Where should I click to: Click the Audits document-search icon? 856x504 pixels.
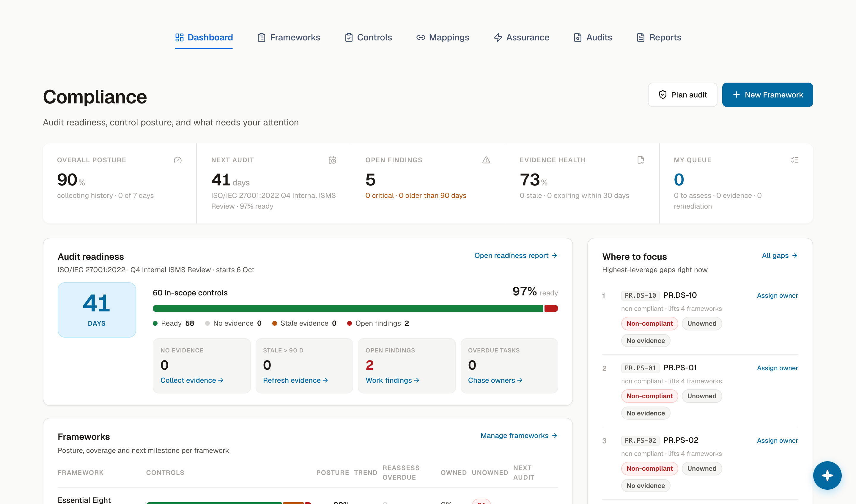(578, 37)
